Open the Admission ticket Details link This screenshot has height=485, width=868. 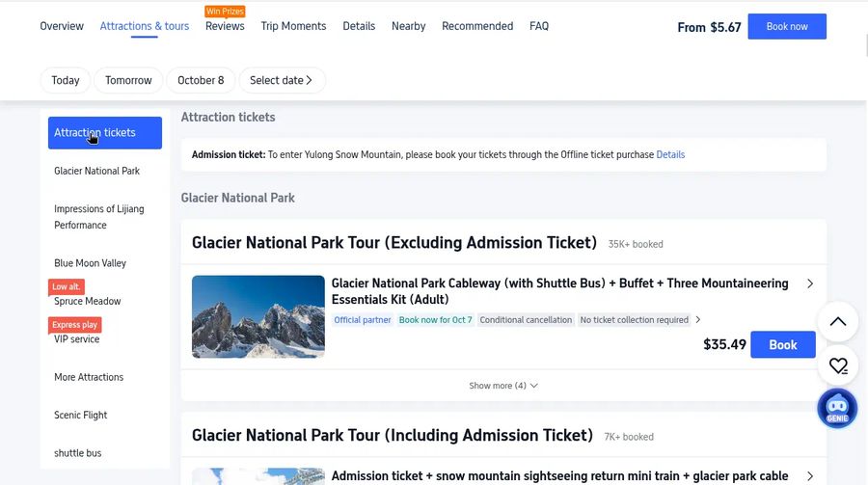click(x=670, y=154)
